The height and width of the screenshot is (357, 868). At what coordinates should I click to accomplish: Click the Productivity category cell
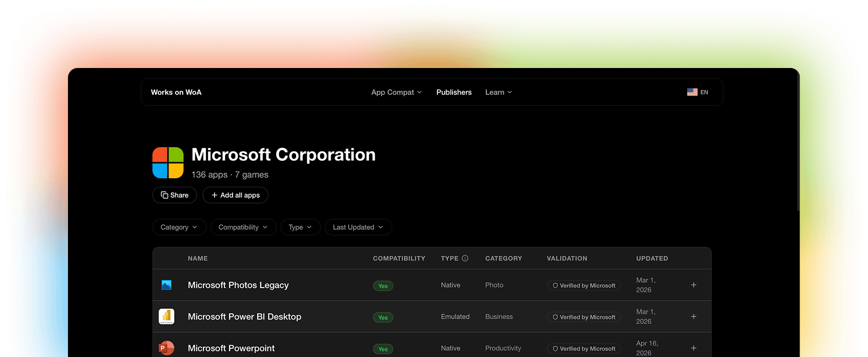coord(503,348)
